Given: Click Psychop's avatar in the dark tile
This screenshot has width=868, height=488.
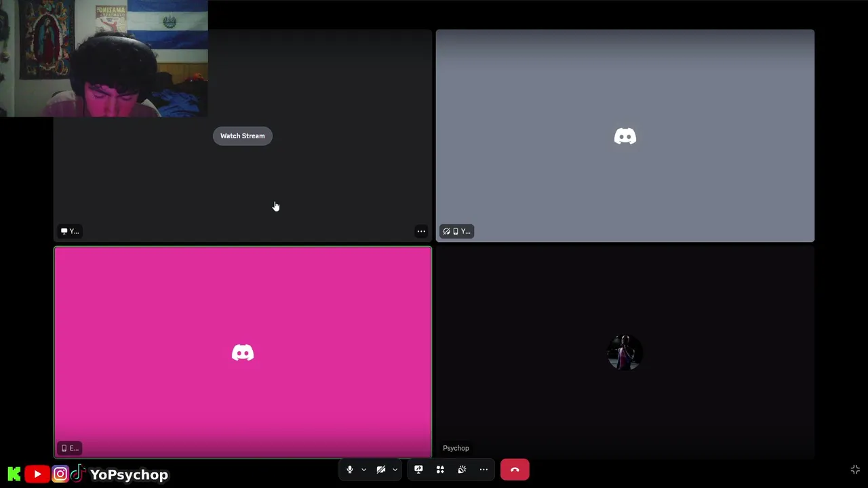Looking at the screenshot, I should coord(625,352).
